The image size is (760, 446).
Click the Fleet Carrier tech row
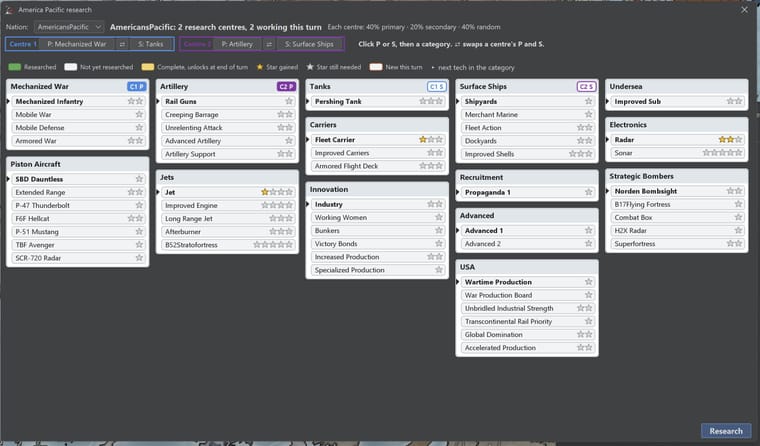pyautogui.click(x=377, y=140)
